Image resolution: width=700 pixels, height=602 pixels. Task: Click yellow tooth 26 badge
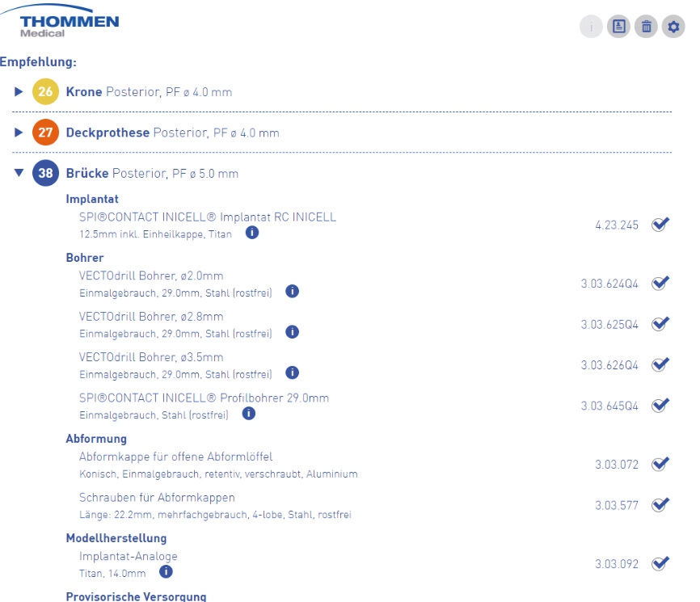pos(45,91)
